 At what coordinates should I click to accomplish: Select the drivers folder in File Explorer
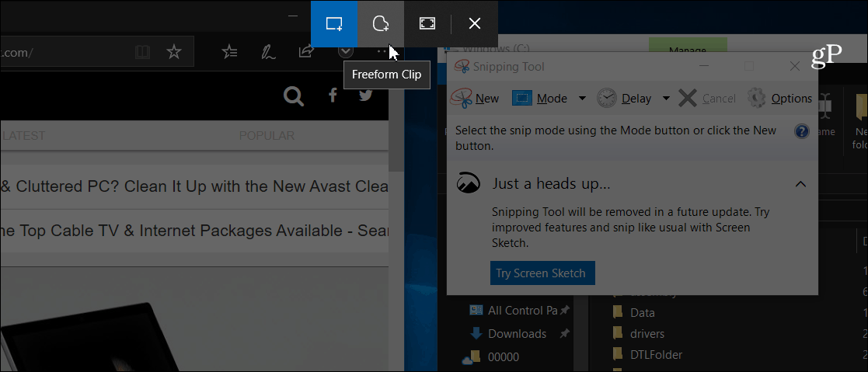[x=638, y=334]
